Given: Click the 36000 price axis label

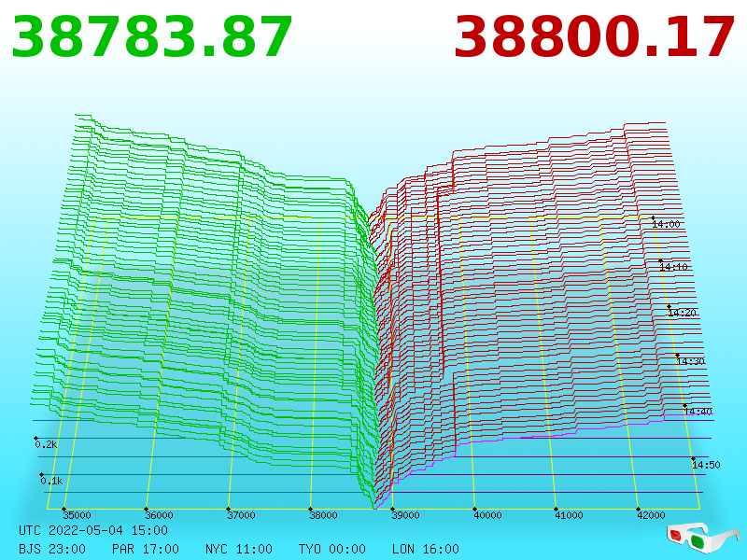Looking at the screenshot, I should 159,515.
